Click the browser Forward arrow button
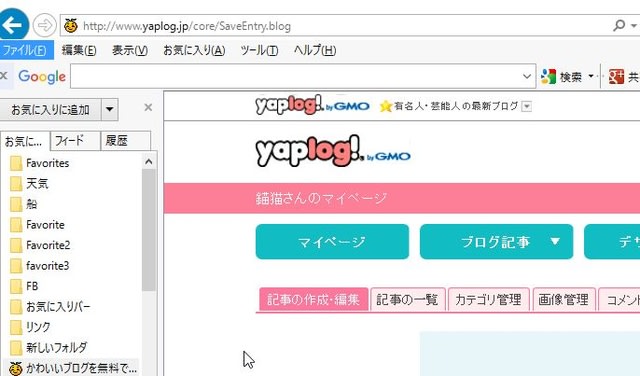 [44, 25]
